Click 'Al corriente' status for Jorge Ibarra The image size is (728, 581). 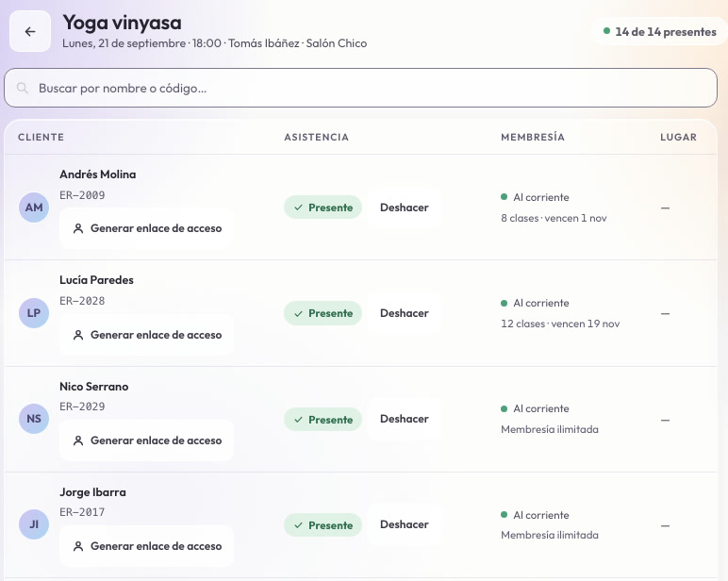(x=535, y=515)
